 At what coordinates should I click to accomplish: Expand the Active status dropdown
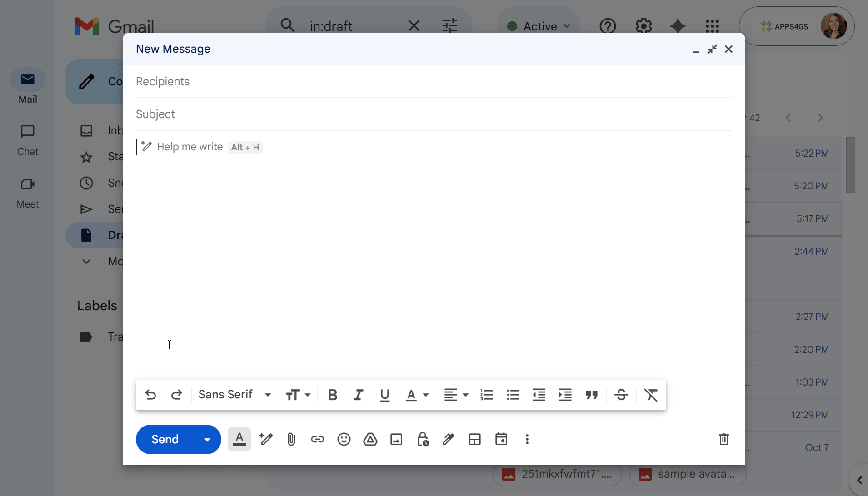pyautogui.click(x=539, y=26)
